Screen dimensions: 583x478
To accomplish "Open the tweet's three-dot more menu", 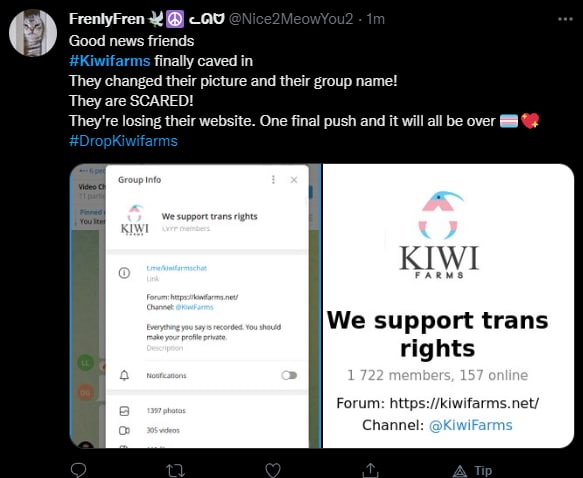I will [x=565, y=19].
